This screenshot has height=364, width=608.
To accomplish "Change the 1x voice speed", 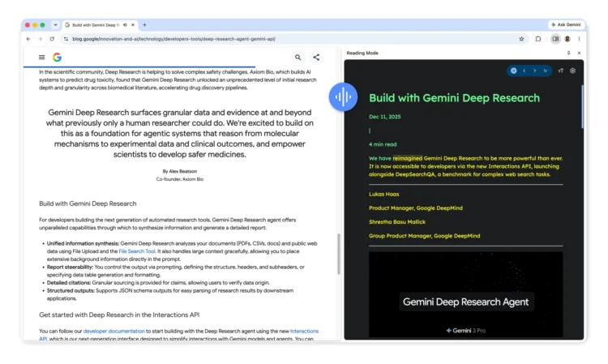I will pos(546,71).
